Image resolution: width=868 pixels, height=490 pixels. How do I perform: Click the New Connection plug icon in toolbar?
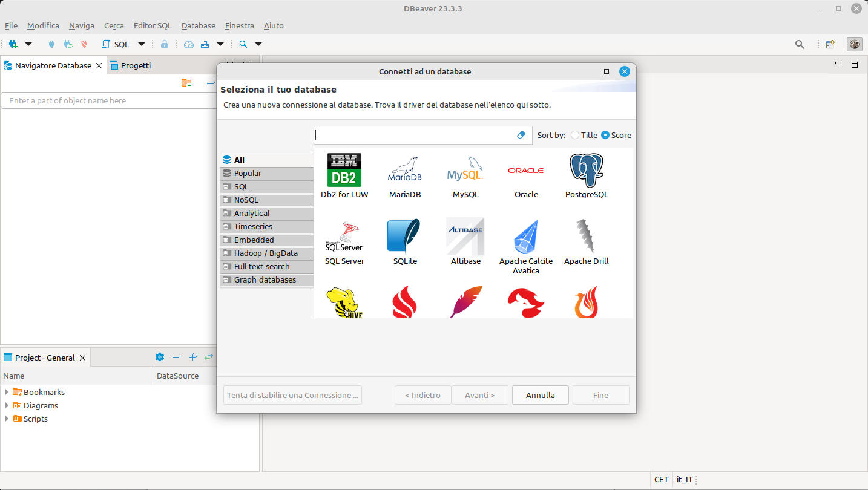coord(13,44)
